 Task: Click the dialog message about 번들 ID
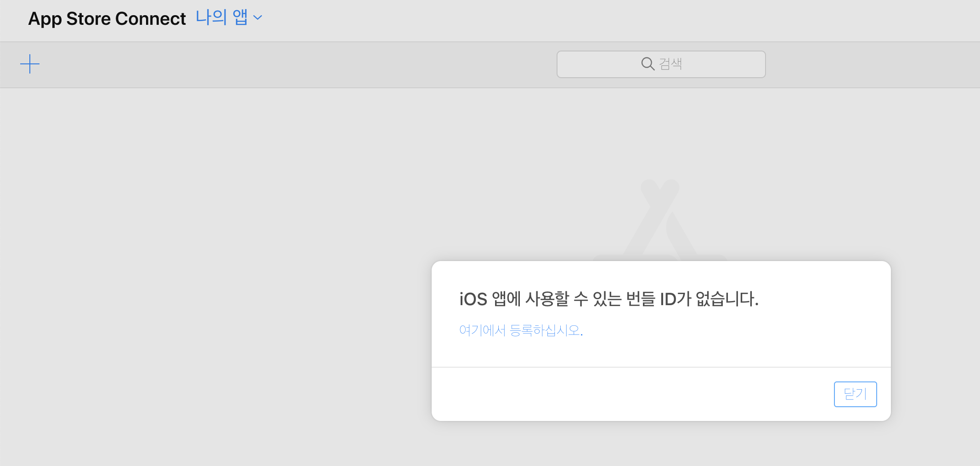[608, 299]
